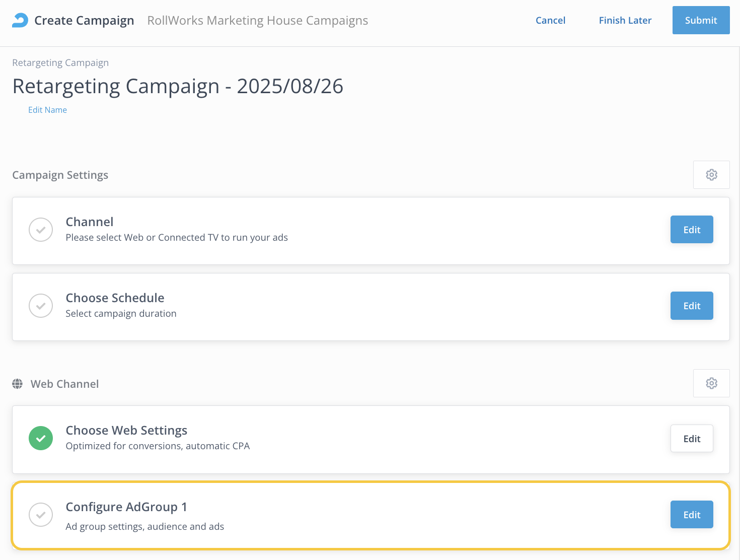Click Configure AdGroup 1 status circle
Image resolution: width=740 pixels, height=560 pixels.
[x=41, y=515]
